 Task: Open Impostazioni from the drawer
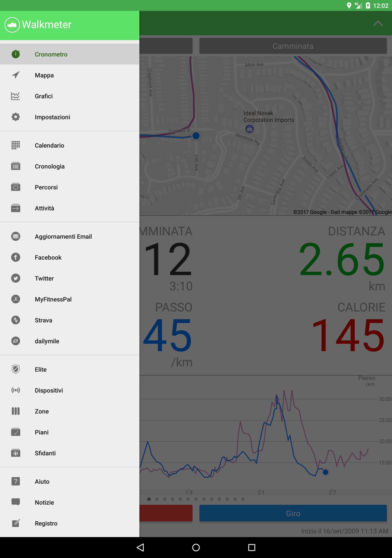click(70, 117)
